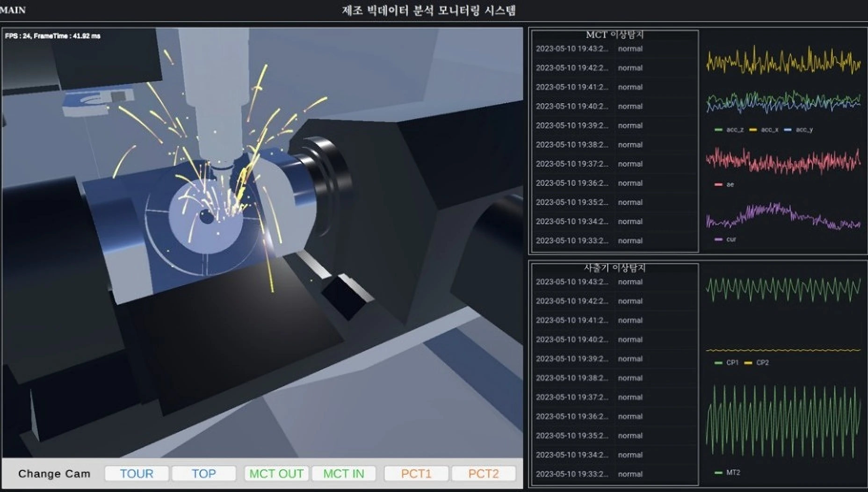Viewport: 868px width, 492px height.
Task: Select 사출기 row 2023-05-10 19:33
Action: click(x=615, y=473)
